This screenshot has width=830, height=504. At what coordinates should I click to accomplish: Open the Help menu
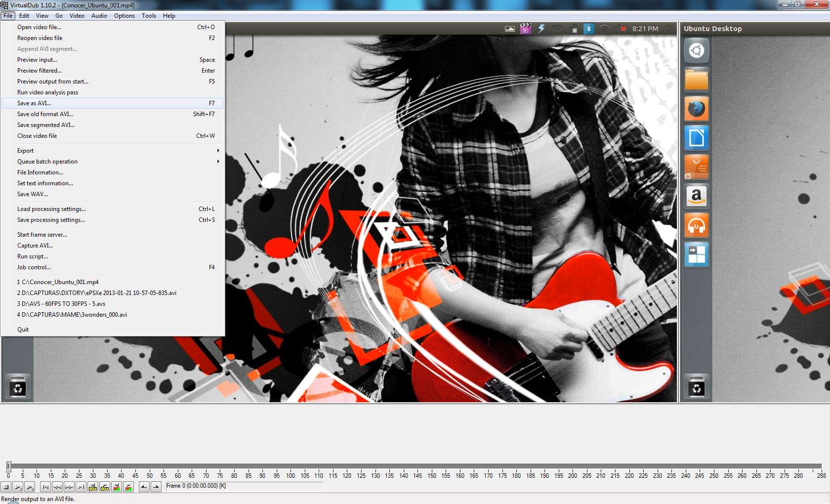coord(169,16)
